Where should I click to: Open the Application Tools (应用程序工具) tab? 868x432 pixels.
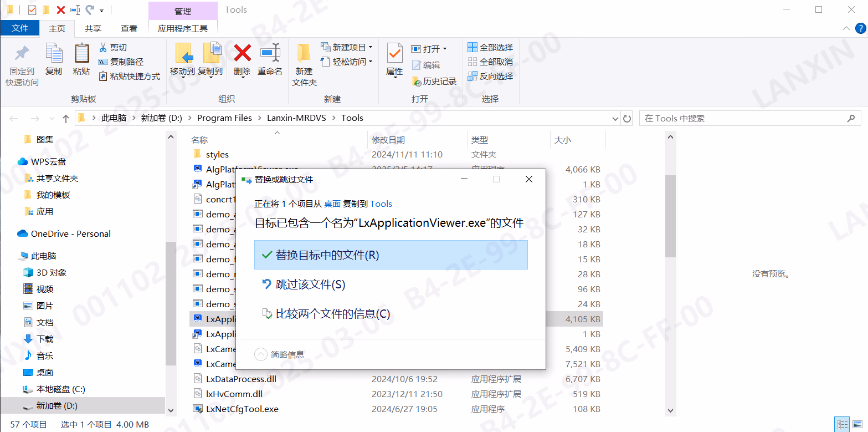pyautogui.click(x=183, y=28)
